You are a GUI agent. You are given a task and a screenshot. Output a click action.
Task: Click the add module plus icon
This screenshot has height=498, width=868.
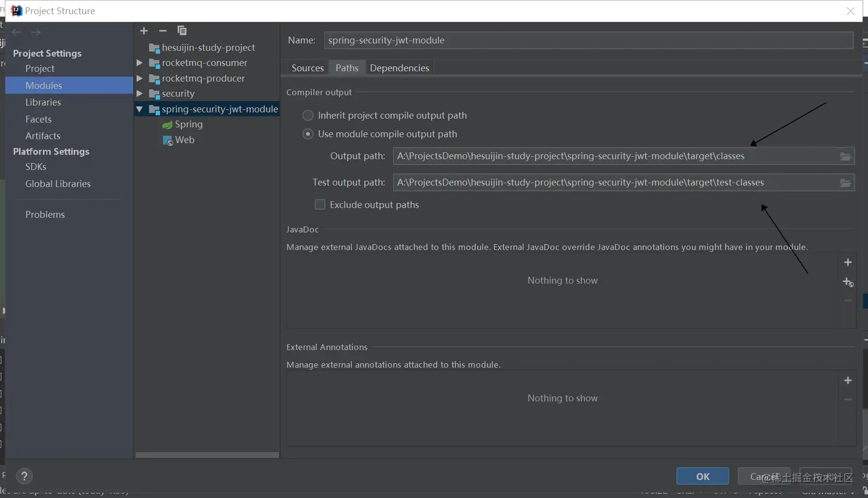[144, 30]
